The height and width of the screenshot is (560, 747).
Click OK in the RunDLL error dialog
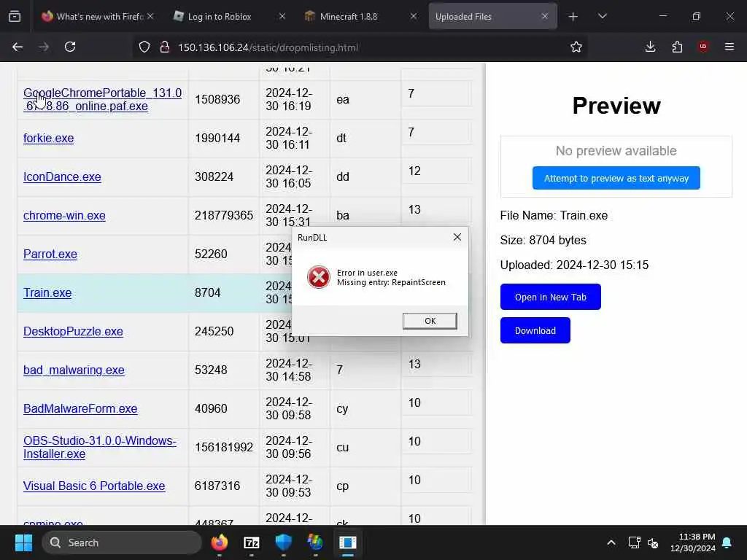click(430, 321)
